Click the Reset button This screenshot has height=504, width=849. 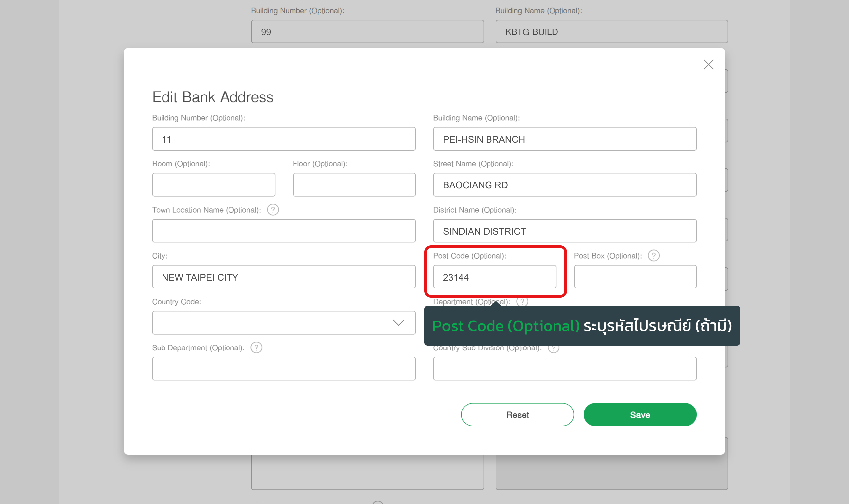[x=517, y=415]
